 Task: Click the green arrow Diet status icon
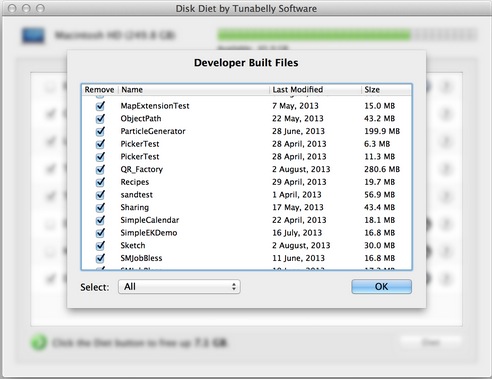tap(39, 342)
